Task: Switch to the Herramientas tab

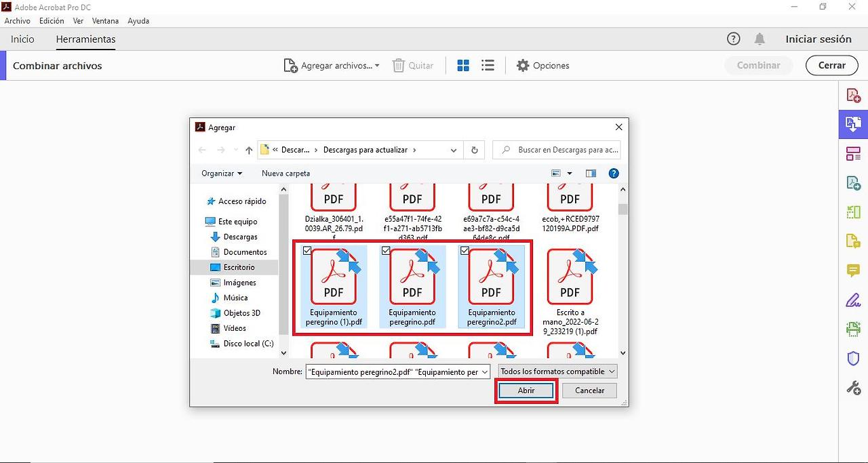Action: click(85, 39)
